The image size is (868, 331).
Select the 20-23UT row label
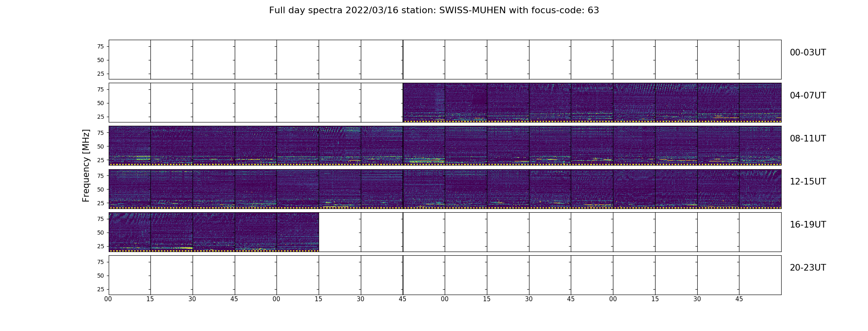(808, 268)
